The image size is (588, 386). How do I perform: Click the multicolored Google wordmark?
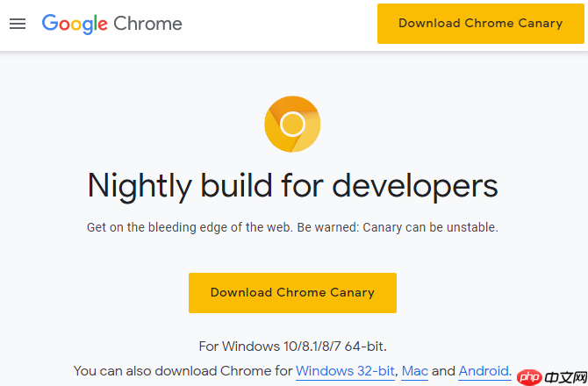pyautogui.click(x=75, y=24)
